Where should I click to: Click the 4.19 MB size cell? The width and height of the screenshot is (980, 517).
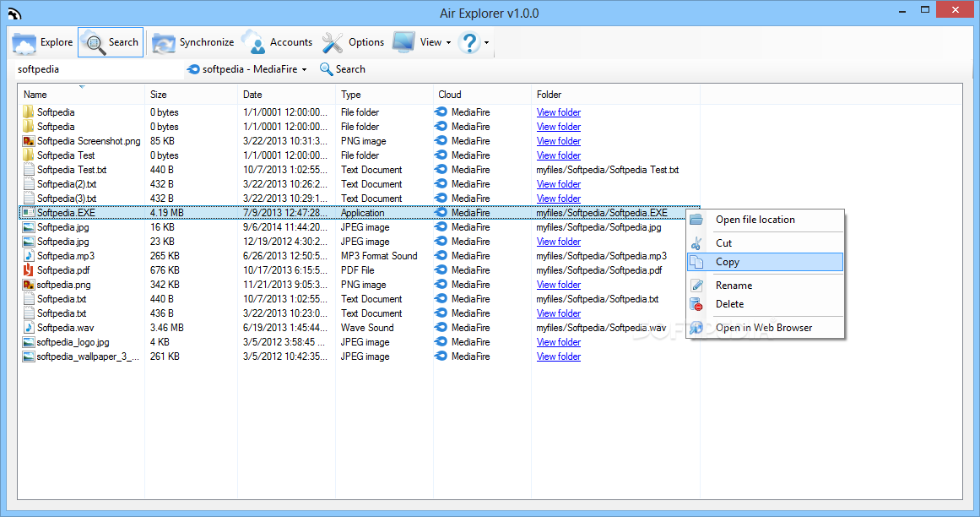tap(167, 213)
